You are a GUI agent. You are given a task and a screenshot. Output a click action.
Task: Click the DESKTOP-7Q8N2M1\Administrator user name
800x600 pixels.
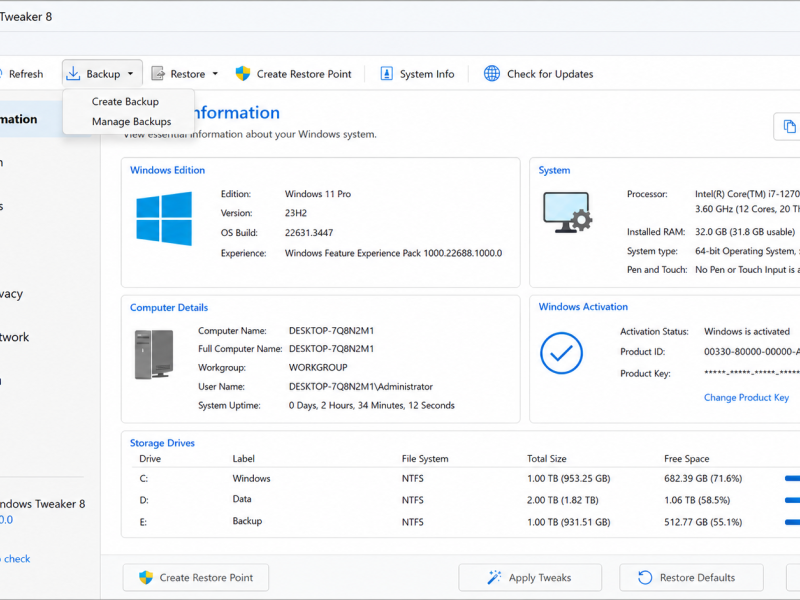tap(361, 387)
